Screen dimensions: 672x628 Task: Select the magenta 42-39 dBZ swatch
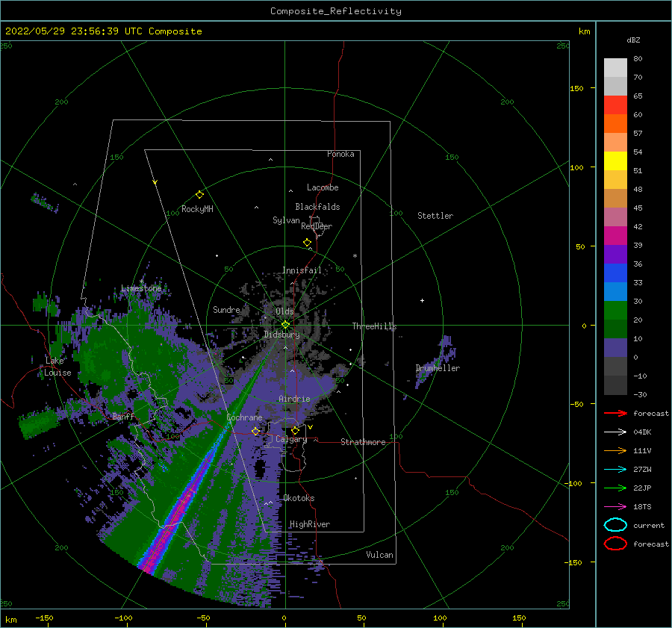pyautogui.click(x=615, y=236)
